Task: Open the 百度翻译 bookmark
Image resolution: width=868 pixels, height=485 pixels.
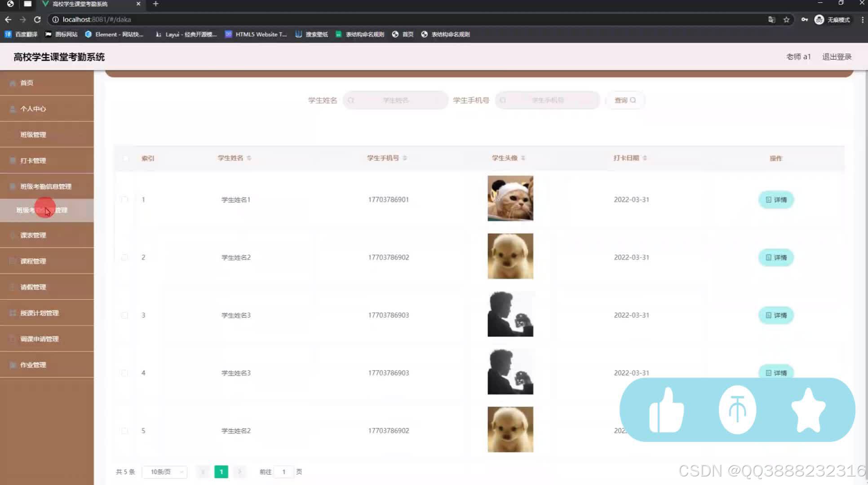Action: click(20, 34)
